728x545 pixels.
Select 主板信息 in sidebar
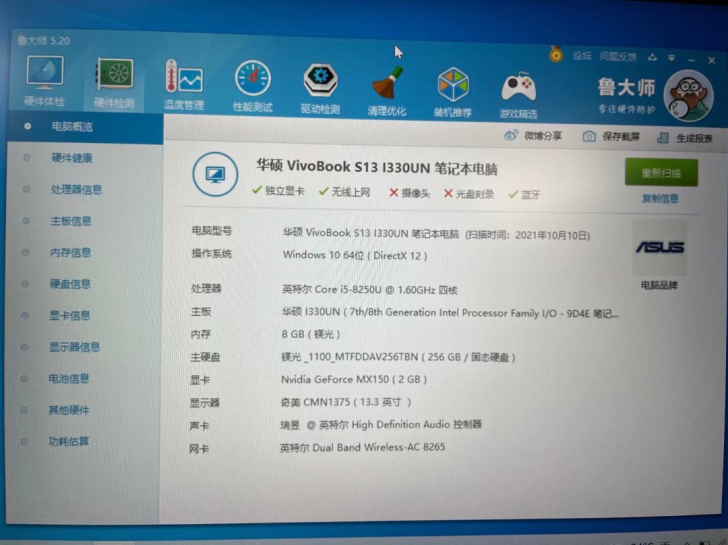pos(71,221)
